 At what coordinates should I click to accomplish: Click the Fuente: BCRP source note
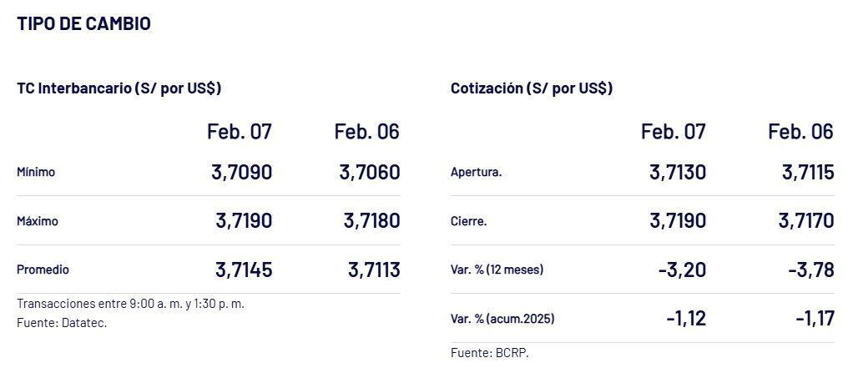pos(489,353)
